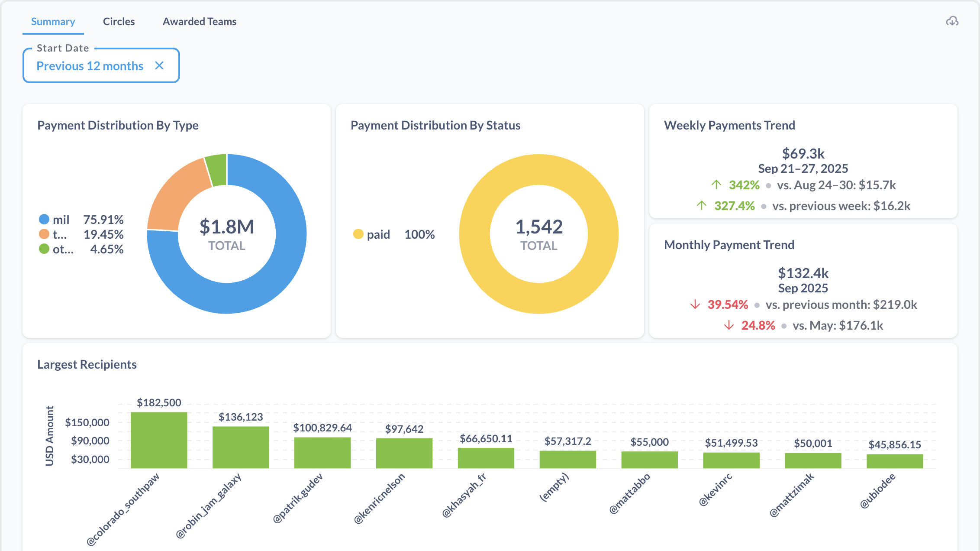Click the small green donut segment

[x=217, y=170]
